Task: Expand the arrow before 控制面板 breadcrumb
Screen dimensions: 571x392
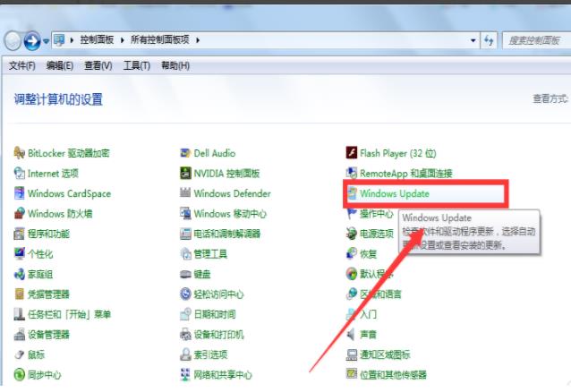Action: point(72,40)
